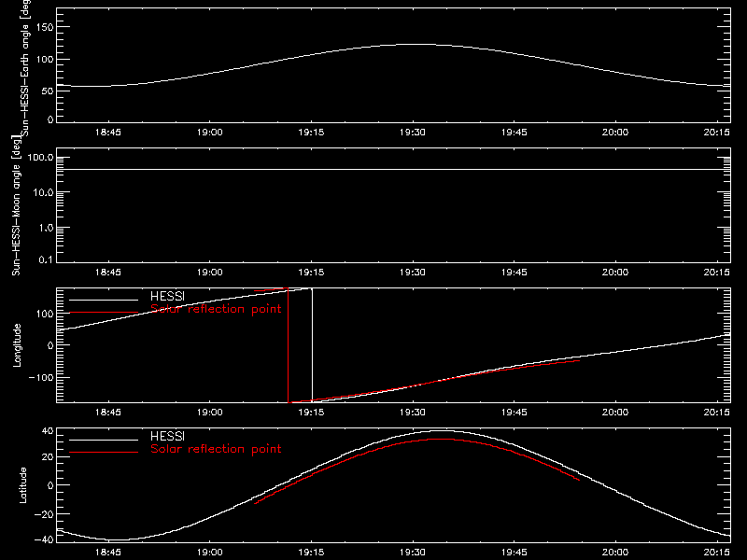Click 150 tick on Earth angle axis
747x560 pixels.
coord(45,27)
